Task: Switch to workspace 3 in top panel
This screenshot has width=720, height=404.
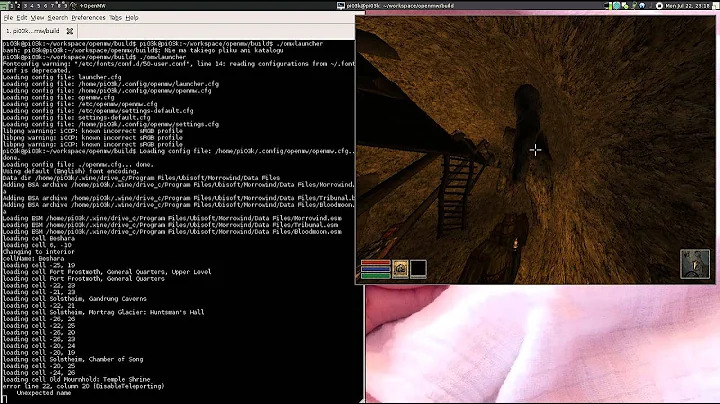Action: [x=25, y=6]
